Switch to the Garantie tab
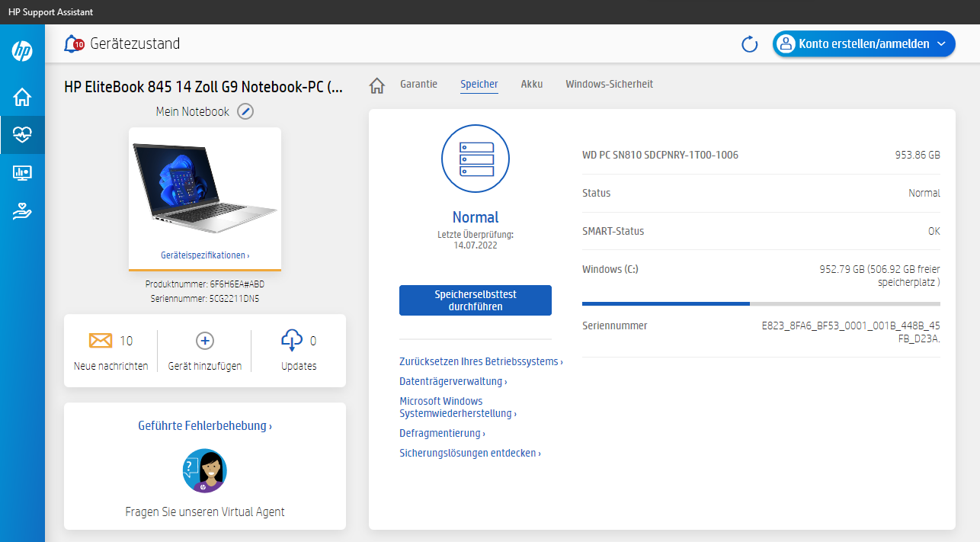Image resolution: width=980 pixels, height=542 pixels. [419, 84]
